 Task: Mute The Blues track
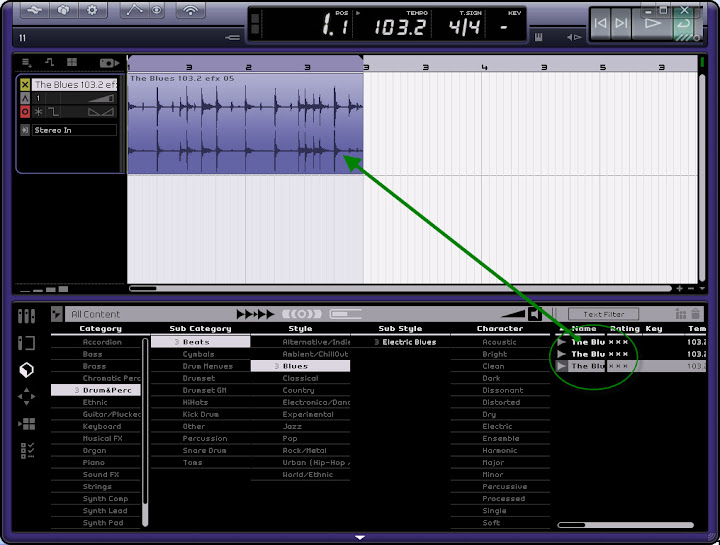25,85
